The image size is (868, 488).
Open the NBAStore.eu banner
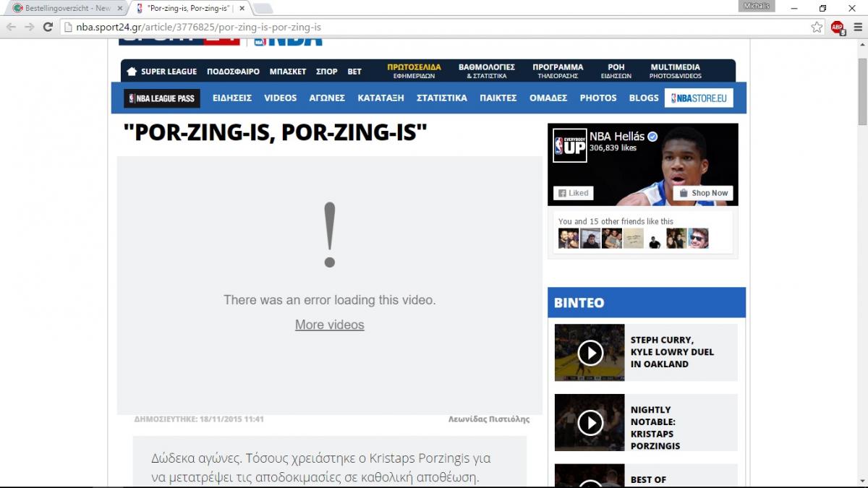tap(699, 98)
